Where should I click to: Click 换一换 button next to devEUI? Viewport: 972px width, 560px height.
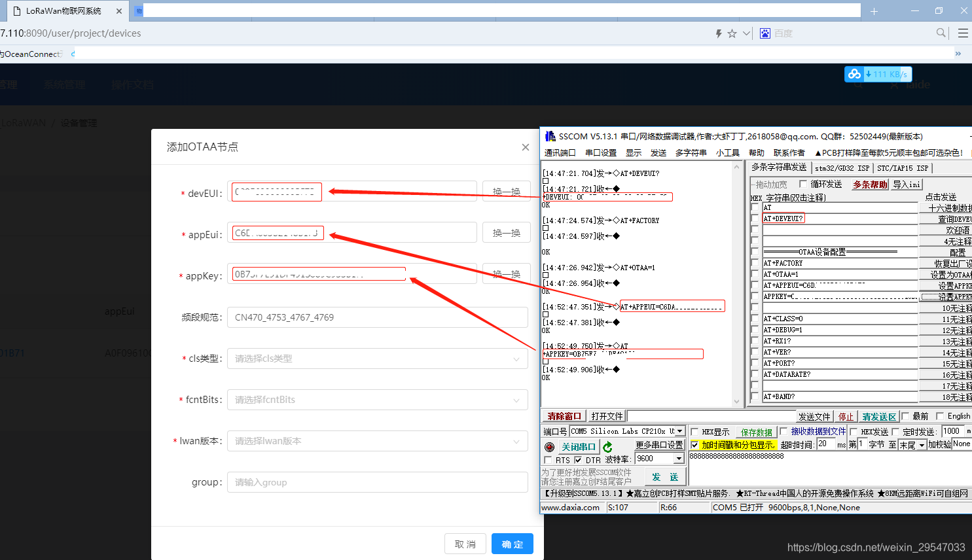tap(507, 192)
